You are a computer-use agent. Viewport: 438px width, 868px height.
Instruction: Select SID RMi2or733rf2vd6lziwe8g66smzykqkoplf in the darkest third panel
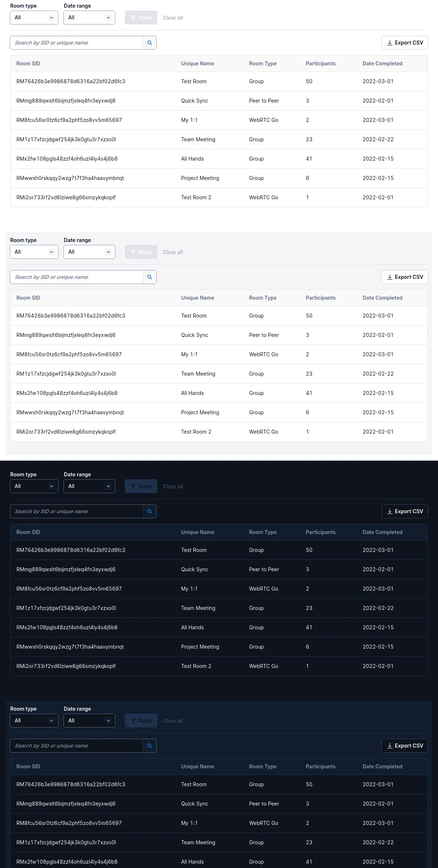coord(66,666)
